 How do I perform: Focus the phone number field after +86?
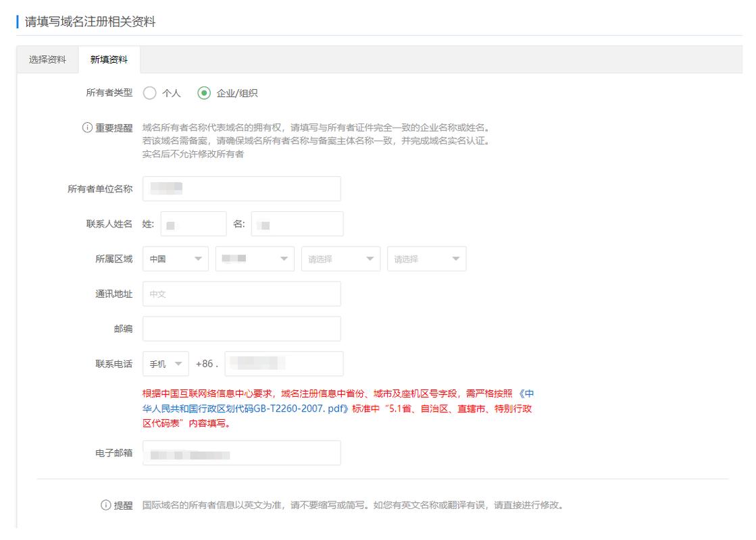[x=284, y=364]
